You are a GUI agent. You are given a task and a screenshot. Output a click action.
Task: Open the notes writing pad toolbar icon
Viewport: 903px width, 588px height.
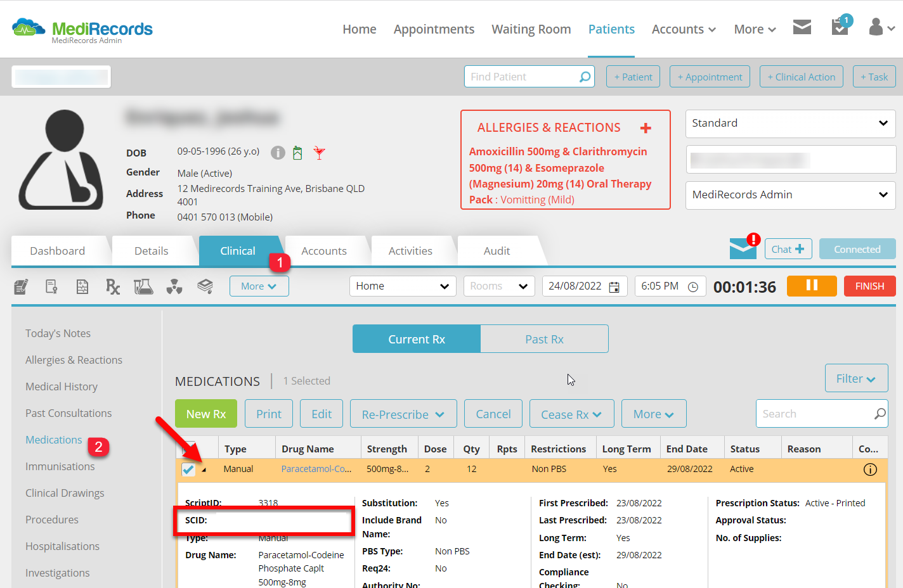point(21,287)
